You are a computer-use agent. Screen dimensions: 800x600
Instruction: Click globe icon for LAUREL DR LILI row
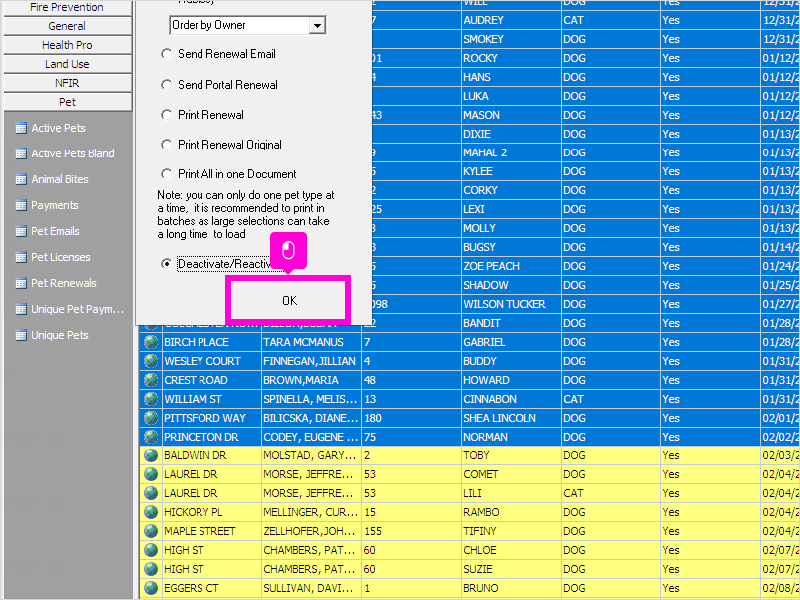151,493
